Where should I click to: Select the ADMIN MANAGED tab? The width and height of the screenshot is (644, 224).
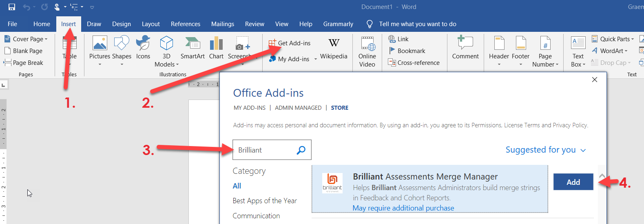298,108
